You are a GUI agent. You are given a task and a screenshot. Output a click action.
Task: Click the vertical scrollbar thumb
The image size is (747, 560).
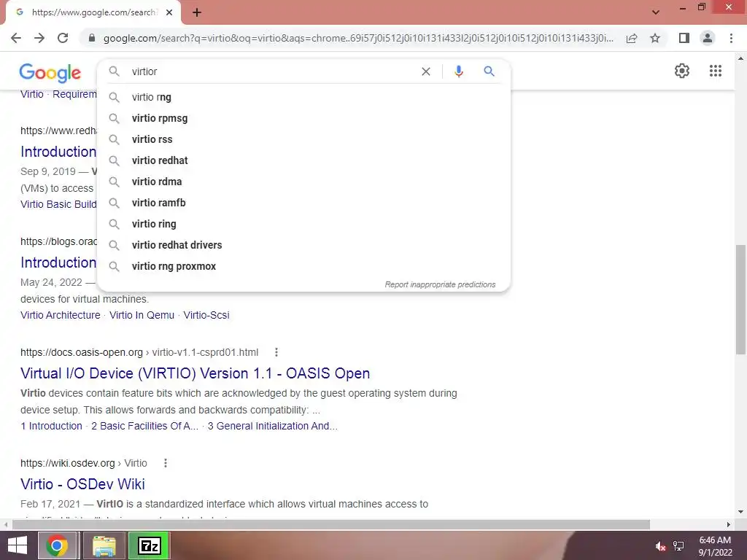click(740, 300)
